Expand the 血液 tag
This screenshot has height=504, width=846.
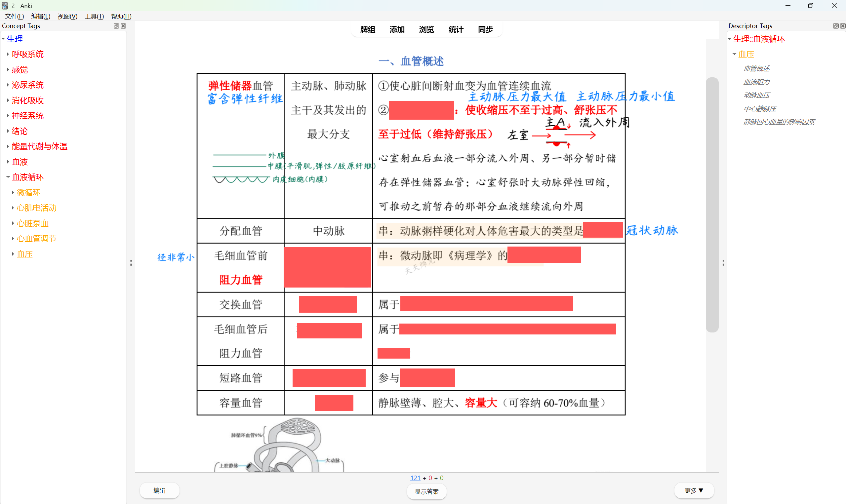point(8,162)
